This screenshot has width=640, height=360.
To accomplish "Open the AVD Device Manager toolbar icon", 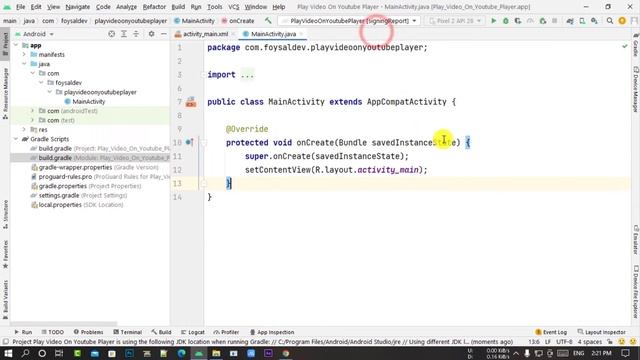I will (x=582, y=20).
